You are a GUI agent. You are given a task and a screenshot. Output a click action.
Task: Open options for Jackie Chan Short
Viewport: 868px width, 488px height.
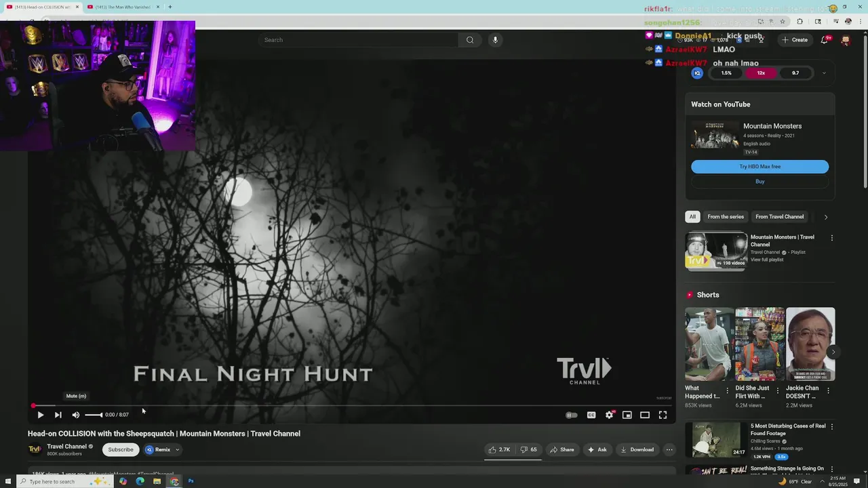point(828,391)
